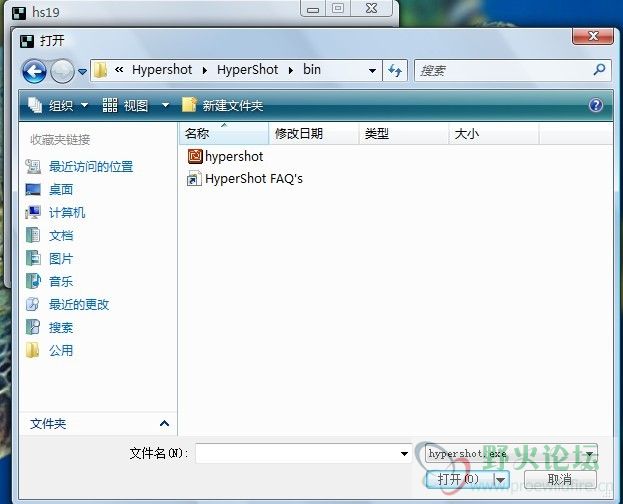Open 文档 documents link
Screen dimensions: 623x504
pyautogui.click(x=61, y=236)
